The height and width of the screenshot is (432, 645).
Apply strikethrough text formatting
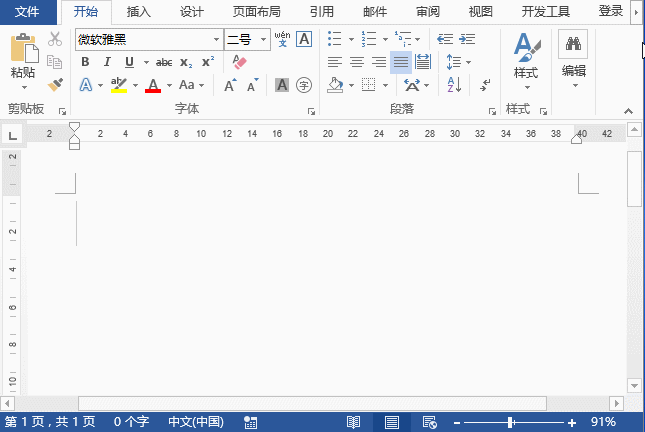tap(164, 62)
